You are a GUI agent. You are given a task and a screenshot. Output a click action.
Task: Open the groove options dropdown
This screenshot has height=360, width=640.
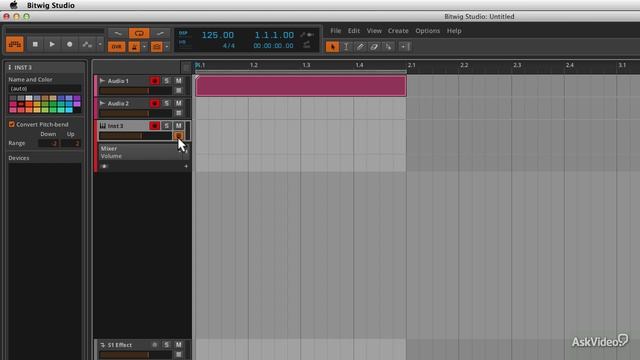[167, 47]
